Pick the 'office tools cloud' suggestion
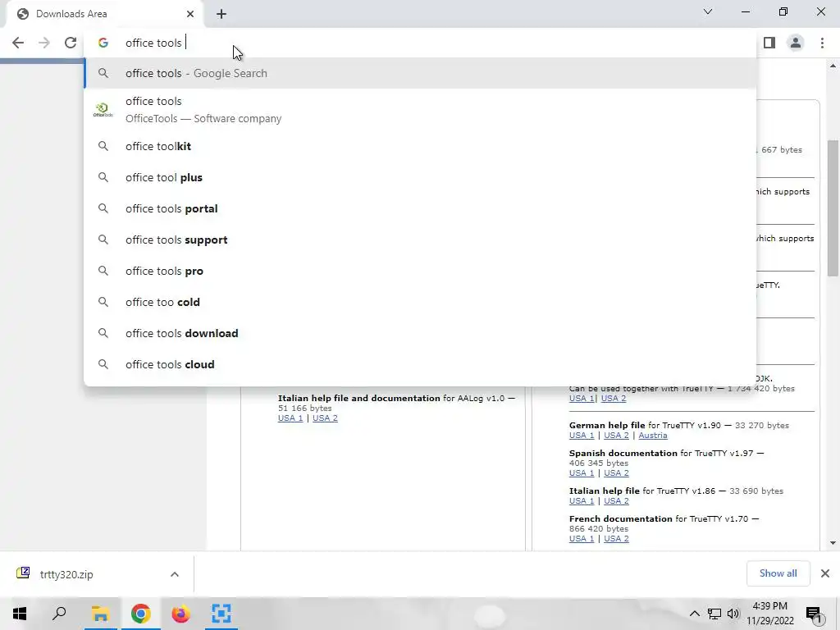 pyautogui.click(x=420, y=364)
